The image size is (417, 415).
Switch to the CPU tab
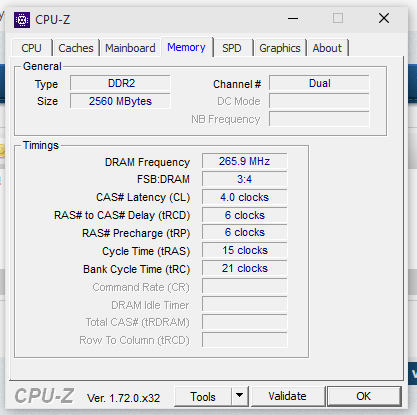tap(32, 48)
